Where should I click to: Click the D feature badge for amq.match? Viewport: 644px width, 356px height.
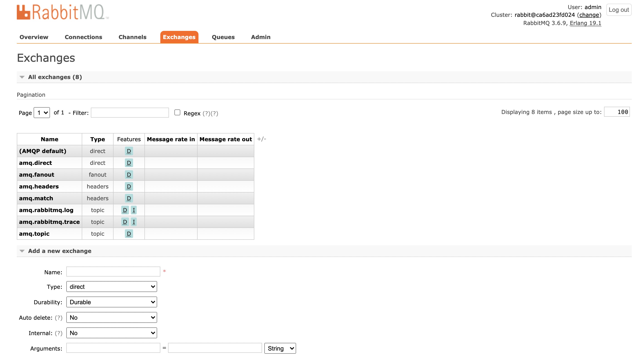(x=129, y=198)
